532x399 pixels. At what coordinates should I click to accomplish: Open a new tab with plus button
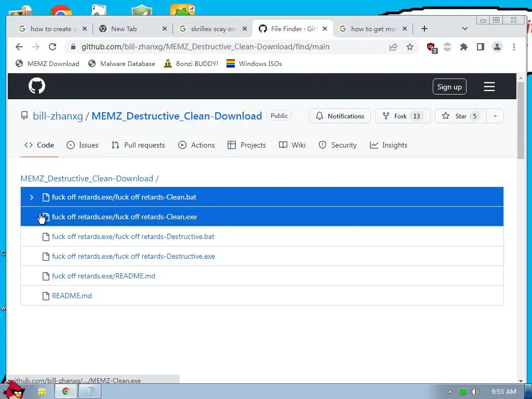point(424,29)
